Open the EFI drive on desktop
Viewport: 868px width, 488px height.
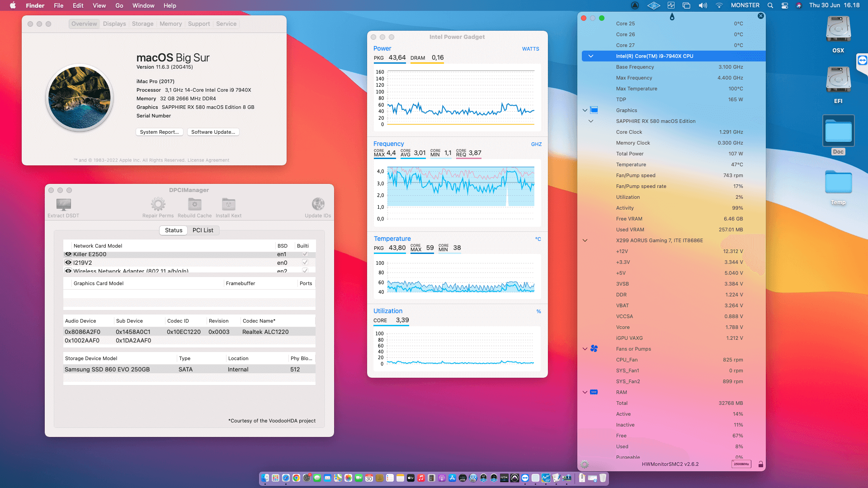click(x=838, y=80)
